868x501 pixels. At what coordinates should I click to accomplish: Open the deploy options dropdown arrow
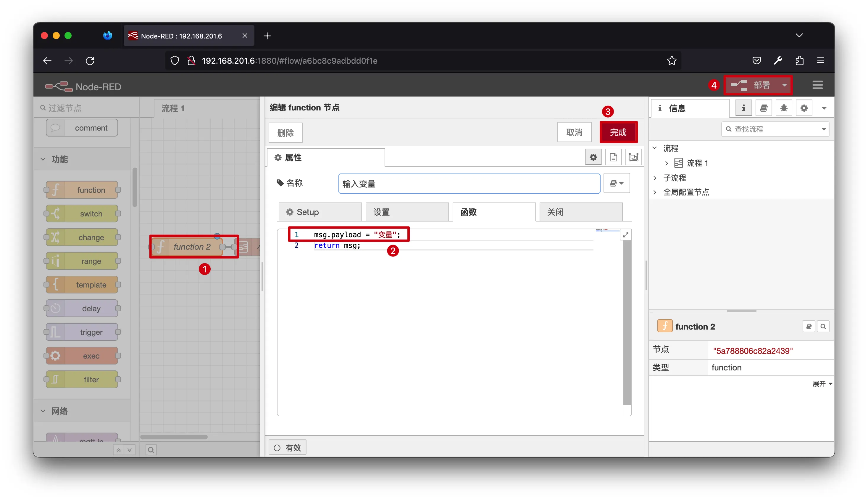pyautogui.click(x=784, y=85)
